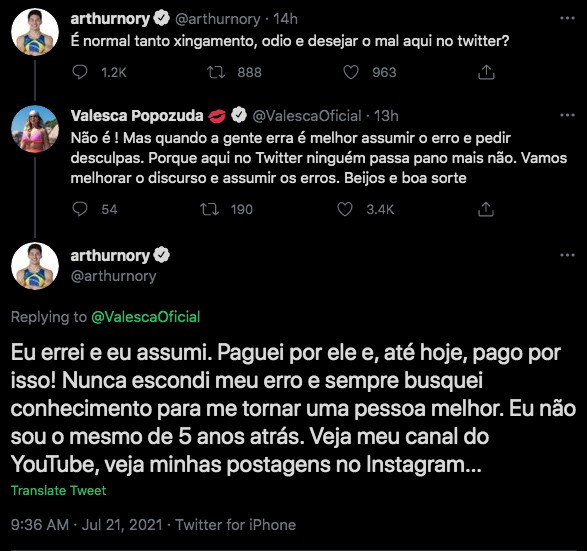The width and height of the screenshot is (587, 551).
Task: Open more options for arthurnory's first tweet
Action: coord(567,18)
